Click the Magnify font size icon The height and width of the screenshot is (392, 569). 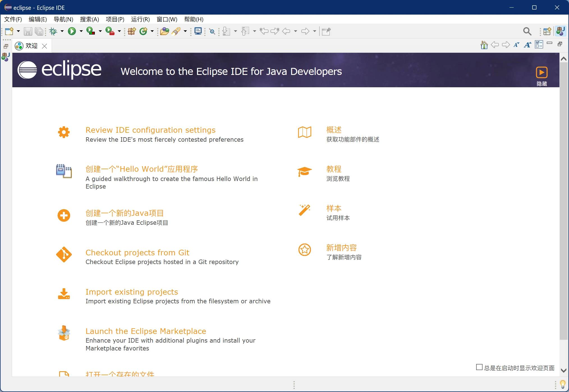(x=527, y=45)
